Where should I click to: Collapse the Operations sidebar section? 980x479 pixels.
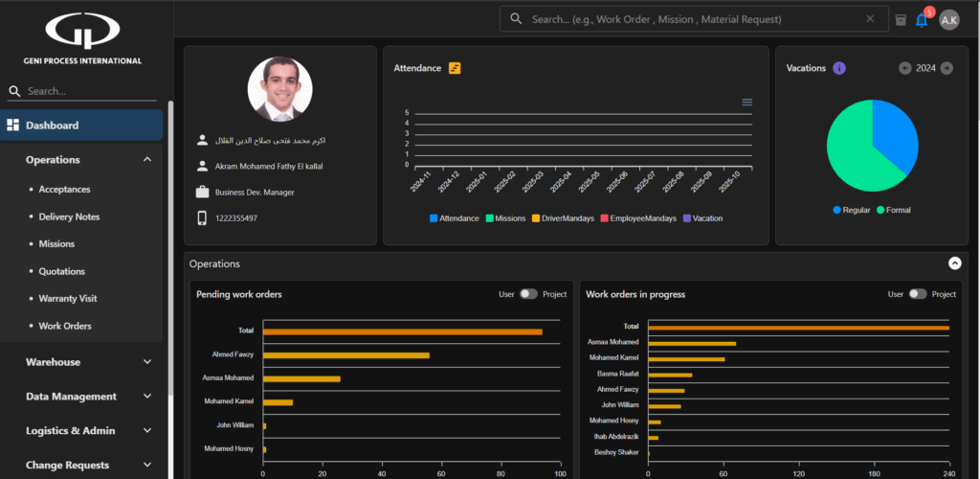(147, 160)
